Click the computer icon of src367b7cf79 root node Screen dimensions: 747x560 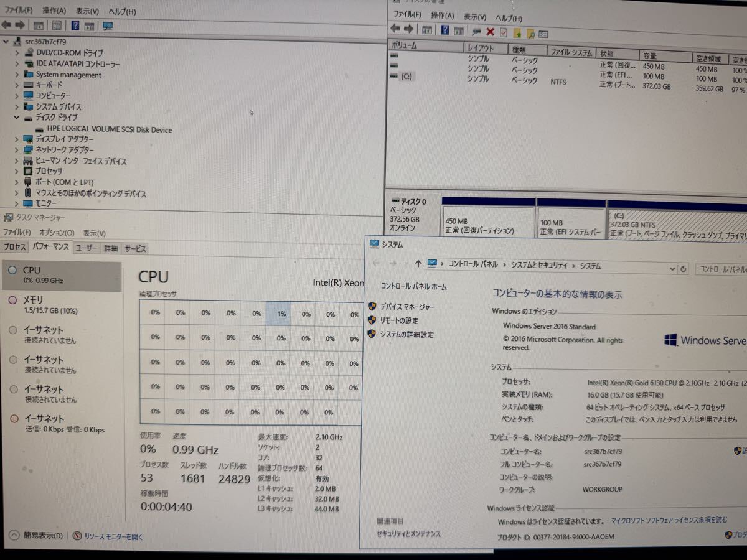[18, 42]
